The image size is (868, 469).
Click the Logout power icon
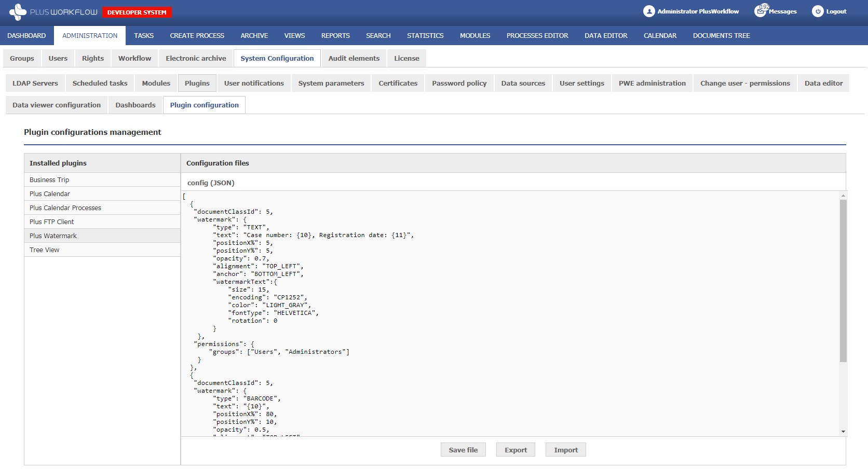tap(818, 11)
